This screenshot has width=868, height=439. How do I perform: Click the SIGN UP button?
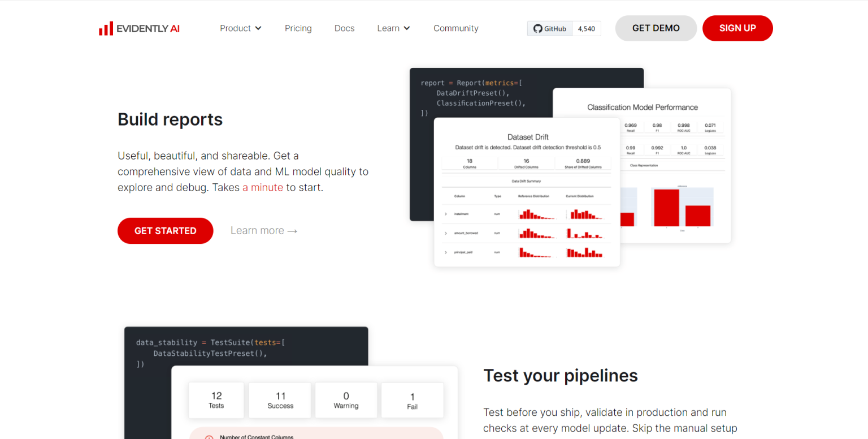click(x=737, y=28)
